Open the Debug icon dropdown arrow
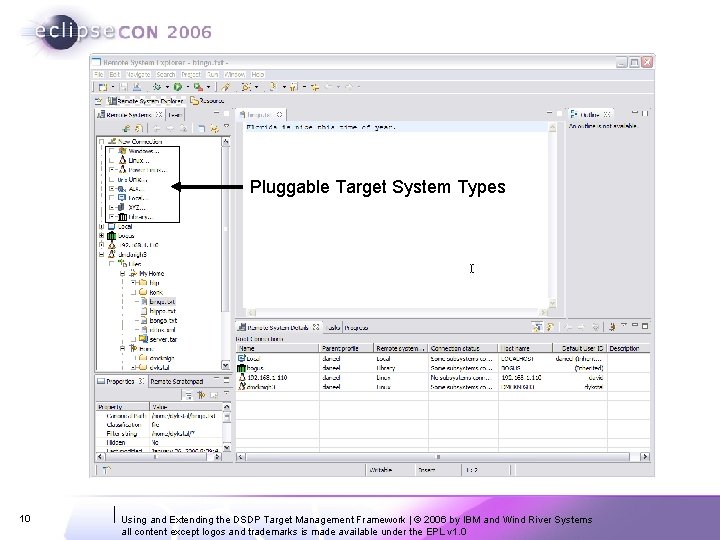Viewport: 720px width, 540px height. 167,87
